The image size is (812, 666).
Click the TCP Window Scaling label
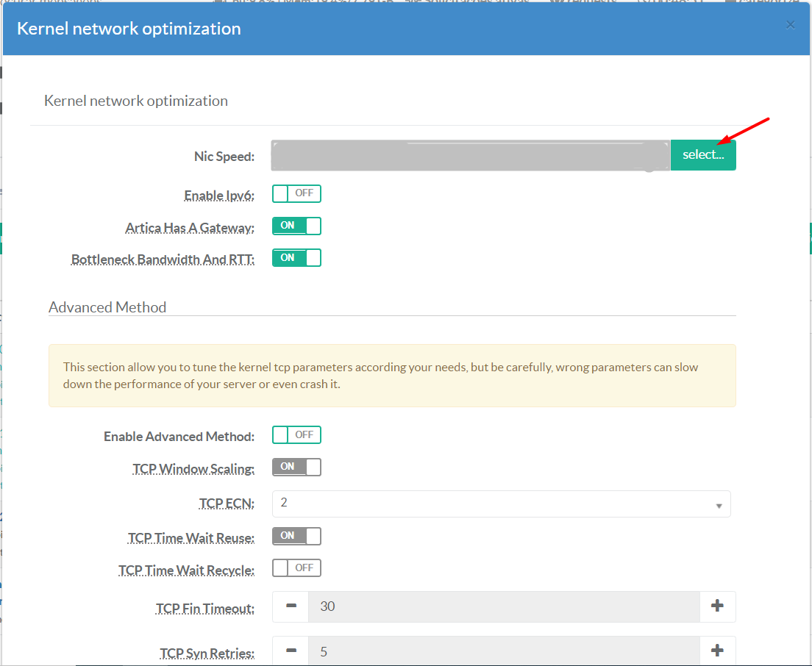tap(193, 468)
